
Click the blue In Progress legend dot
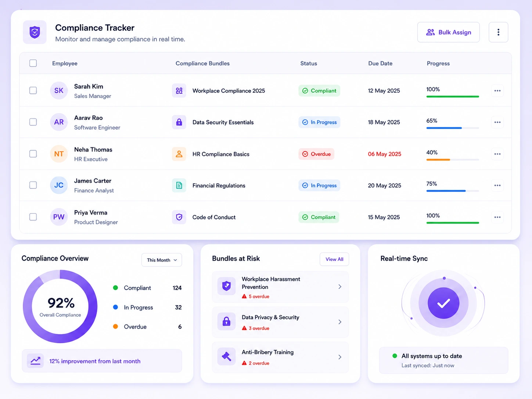pyautogui.click(x=115, y=307)
